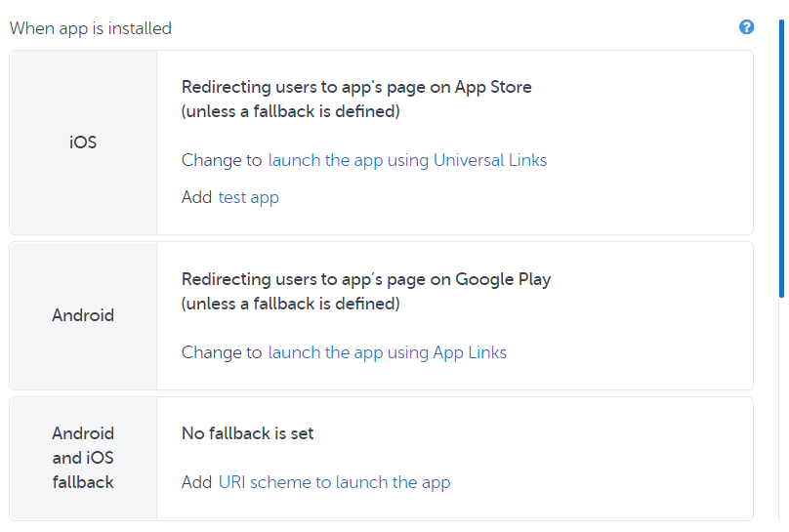Image resolution: width=789 pixels, height=532 pixels.
Task: Click 'Redirecting users to app's page on Google Play' text
Action: (x=366, y=279)
